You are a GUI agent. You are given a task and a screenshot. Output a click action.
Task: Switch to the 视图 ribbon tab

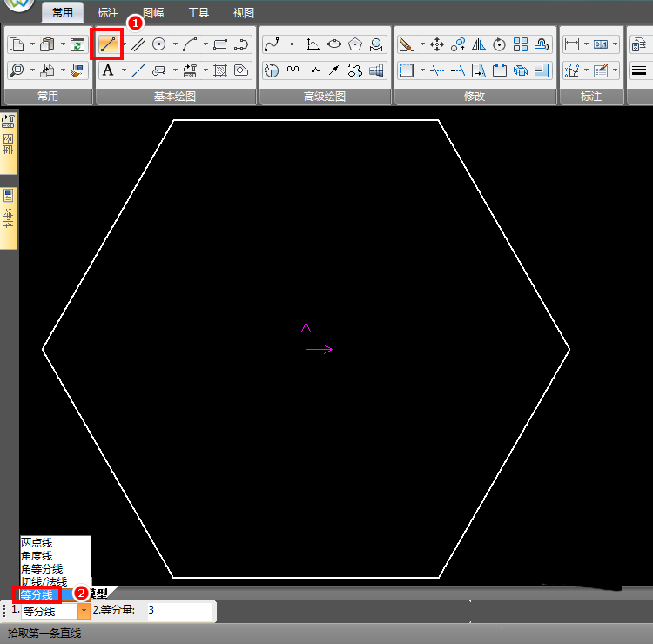244,13
